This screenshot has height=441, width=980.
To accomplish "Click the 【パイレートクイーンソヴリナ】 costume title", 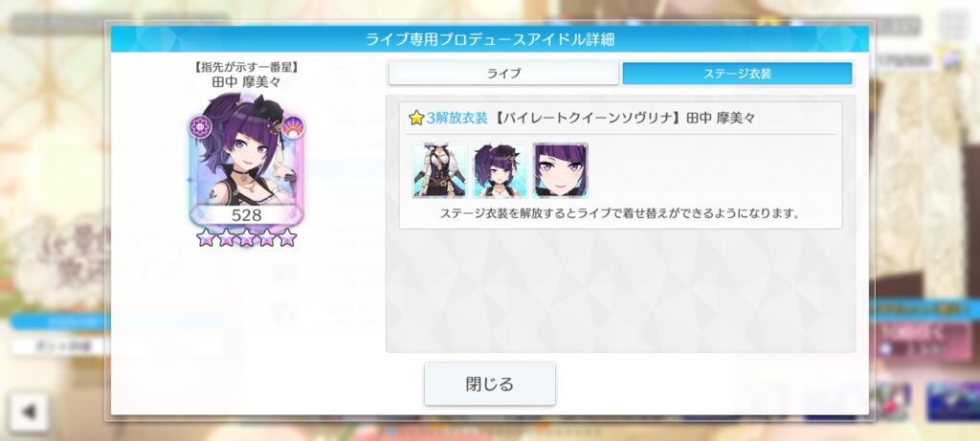I will pyautogui.click(x=589, y=118).
